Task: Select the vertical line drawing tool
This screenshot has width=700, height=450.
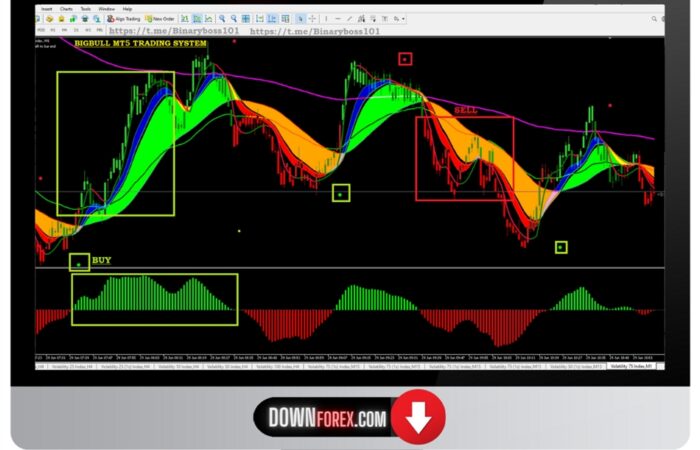Action: point(326,19)
